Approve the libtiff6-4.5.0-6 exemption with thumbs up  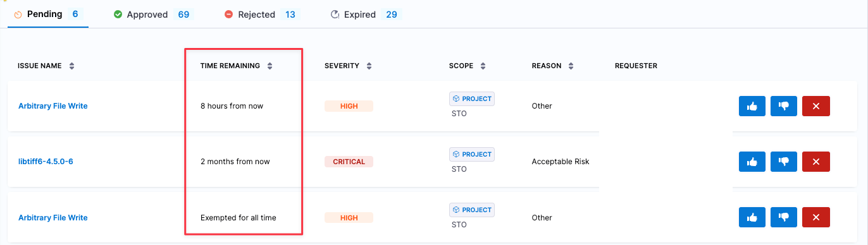pyautogui.click(x=752, y=162)
